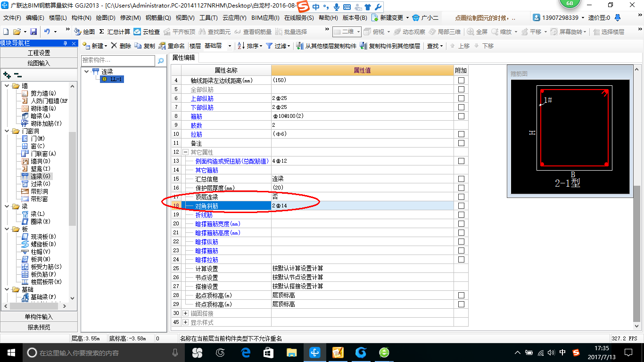Click the new file icon

pos(6,32)
